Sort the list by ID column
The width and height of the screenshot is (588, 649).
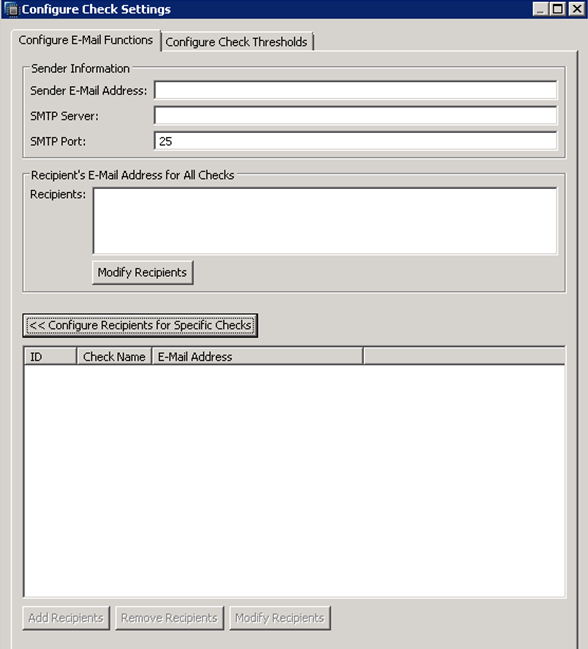pos(50,356)
